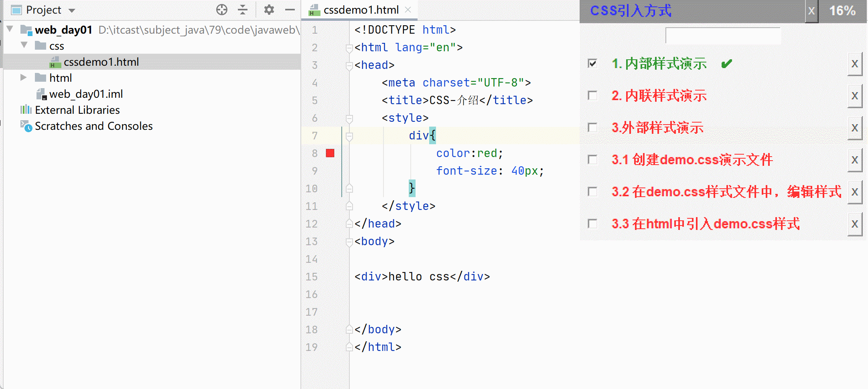Check task 3.3 引入demo.css checkbox
868x389 pixels.
(592, 224)
